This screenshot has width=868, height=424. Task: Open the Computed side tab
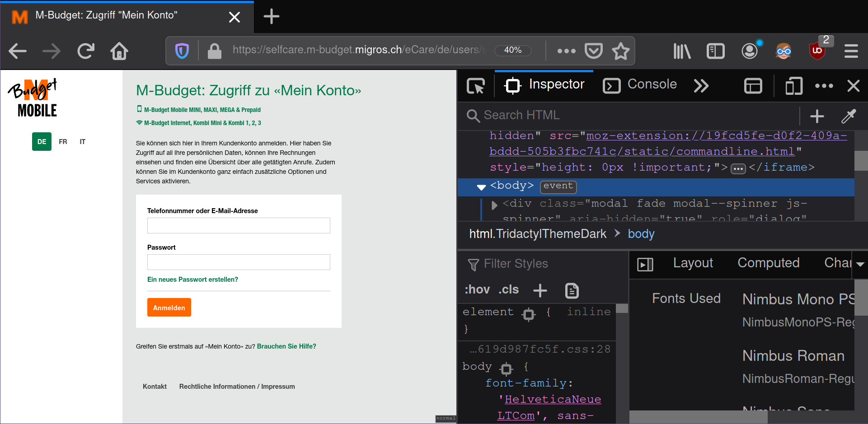tap(769, 263)
